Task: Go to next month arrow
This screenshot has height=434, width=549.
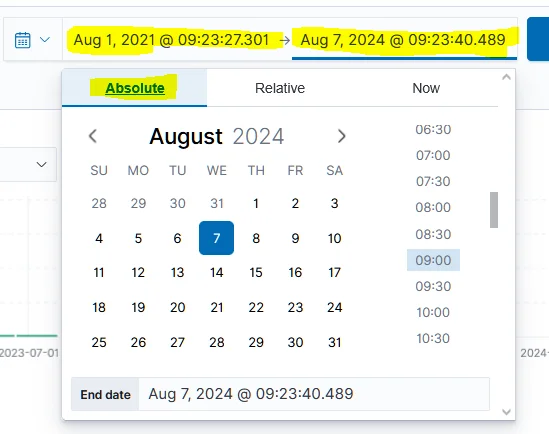Action: [341, 136]
